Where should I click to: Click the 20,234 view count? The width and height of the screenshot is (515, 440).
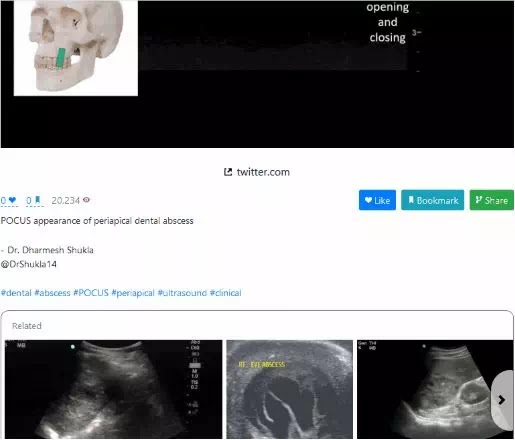tap(65, 200)
